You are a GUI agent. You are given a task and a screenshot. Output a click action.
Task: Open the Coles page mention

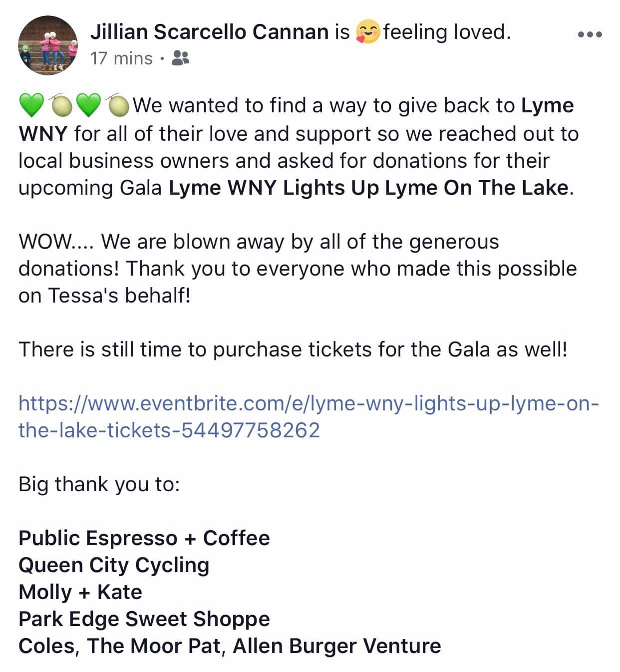pyautogui.click(x=46, y=646)
